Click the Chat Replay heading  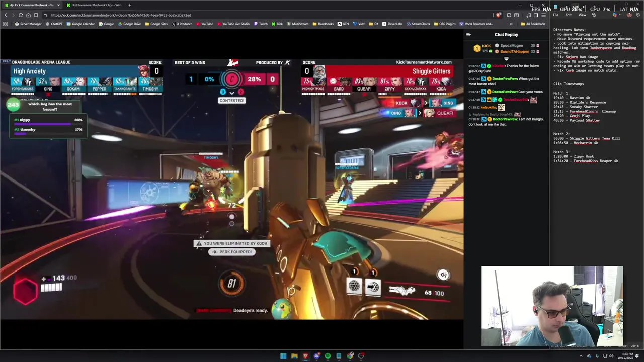[506, 35]
